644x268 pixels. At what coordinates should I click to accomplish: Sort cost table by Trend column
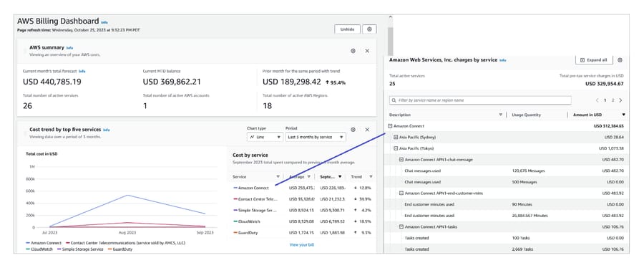click(371, 177)
